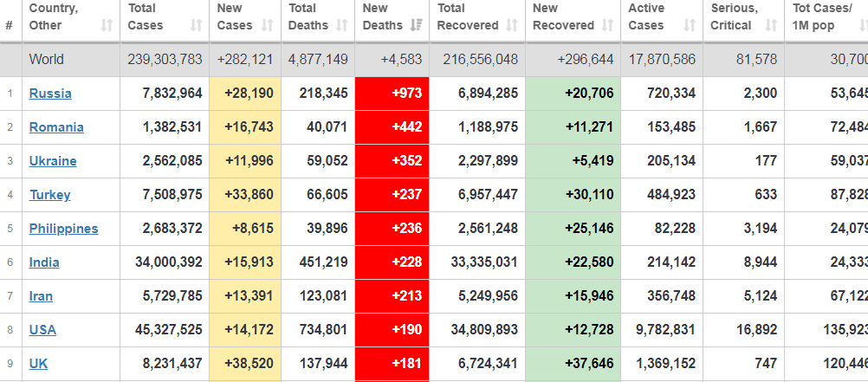Click the 'Total Cases' column header

[x=165, y=21]
